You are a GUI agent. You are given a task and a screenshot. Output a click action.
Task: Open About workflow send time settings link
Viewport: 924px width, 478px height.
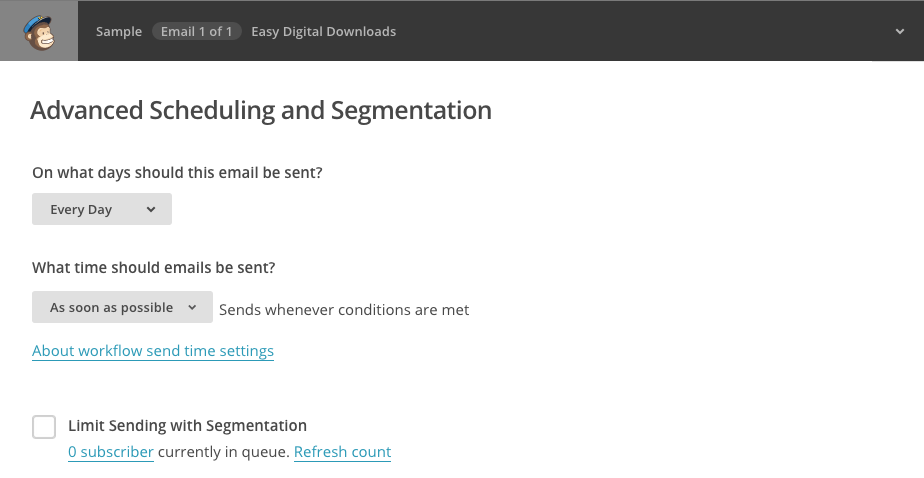[153, 351]
